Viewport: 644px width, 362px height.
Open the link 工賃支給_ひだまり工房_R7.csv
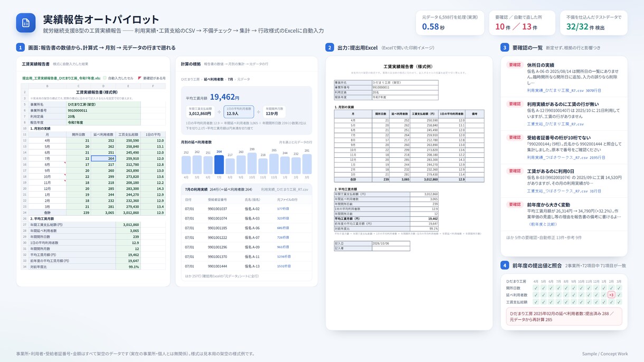(x=555, y=124)
